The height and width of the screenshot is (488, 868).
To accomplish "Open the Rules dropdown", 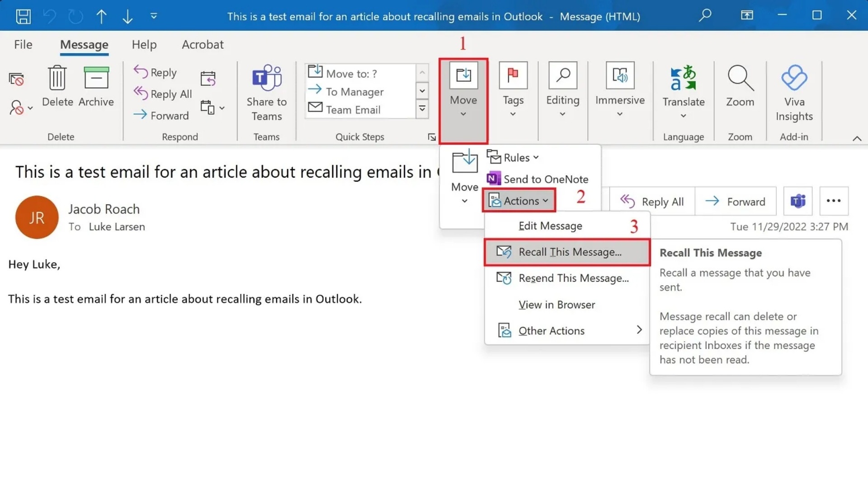I will click(513, 157).
